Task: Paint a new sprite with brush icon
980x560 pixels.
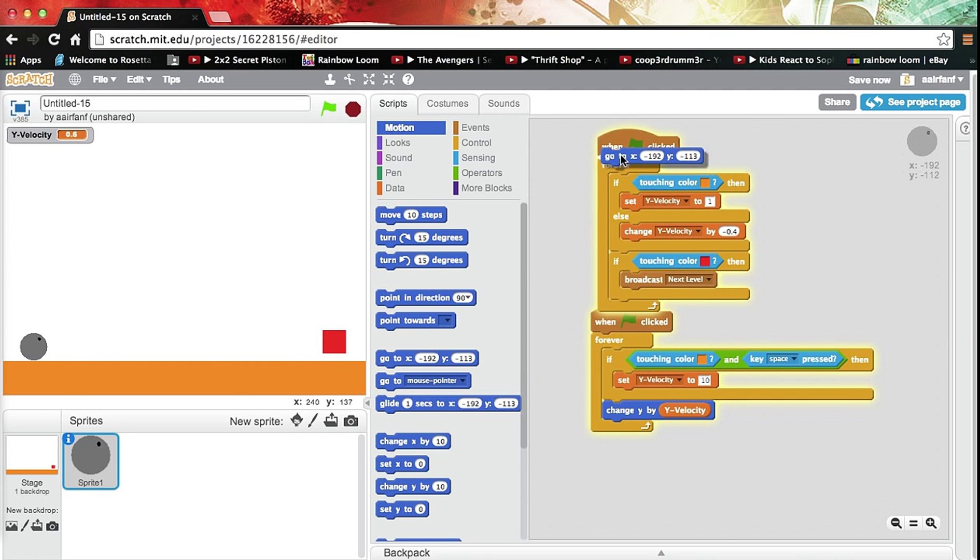Action: pos(313,421)
